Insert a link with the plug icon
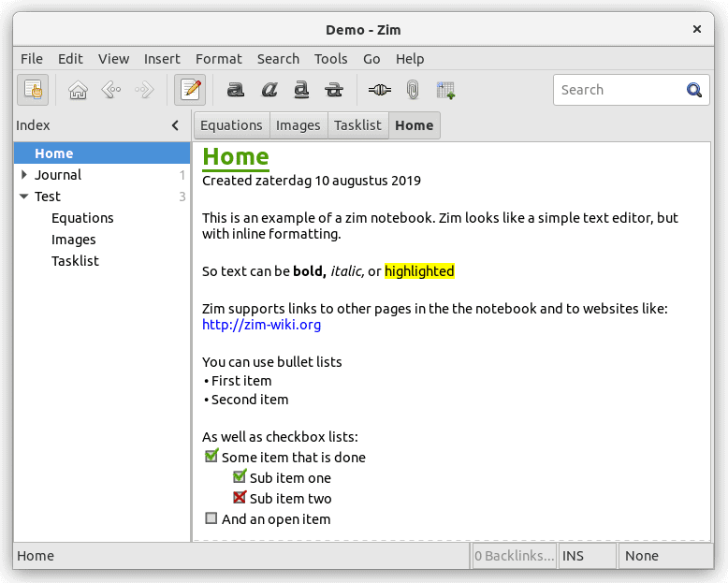This screenshot has width=728, height=583. tap(380, 90)
